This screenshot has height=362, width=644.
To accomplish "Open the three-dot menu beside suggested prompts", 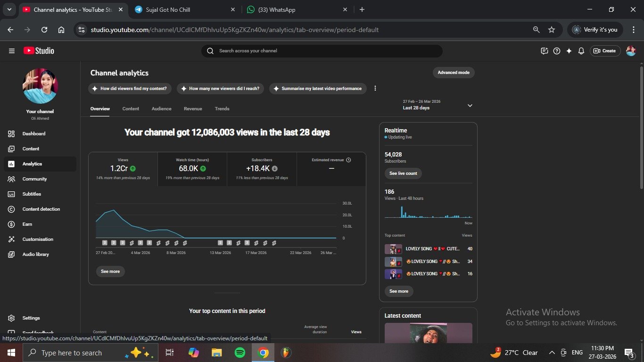I will tap(375, 89).
